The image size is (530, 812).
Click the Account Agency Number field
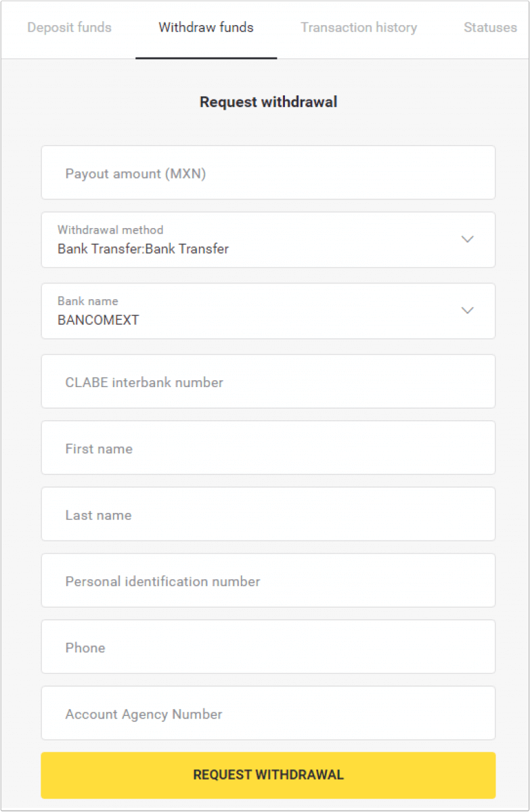268,713
